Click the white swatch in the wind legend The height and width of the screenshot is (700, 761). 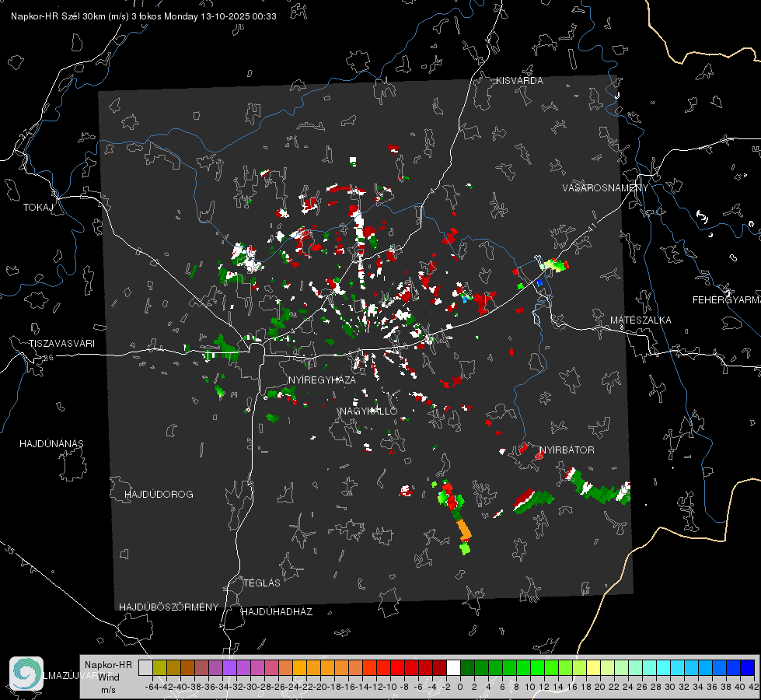point(453,667)
